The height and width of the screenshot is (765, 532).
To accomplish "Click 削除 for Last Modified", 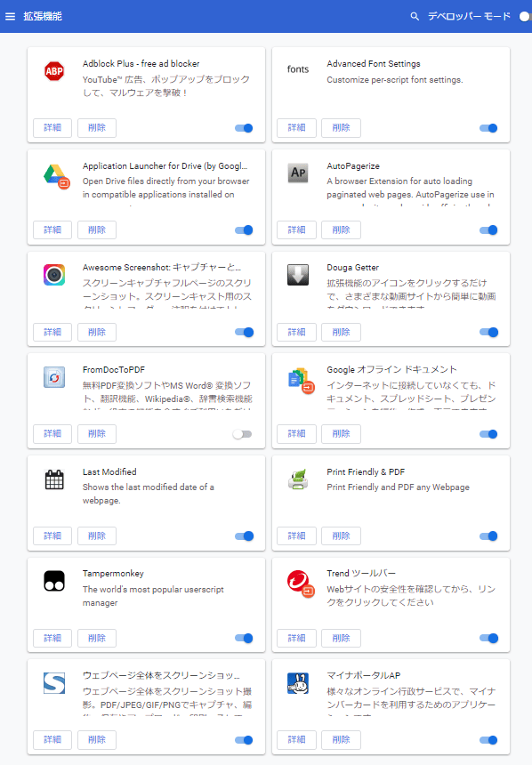I will point(97,535).
